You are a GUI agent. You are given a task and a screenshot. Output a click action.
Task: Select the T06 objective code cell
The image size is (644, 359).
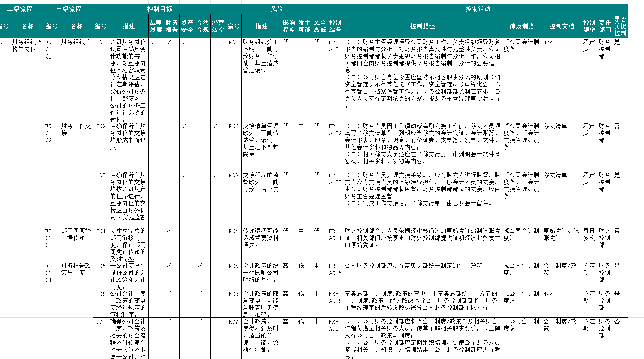tap(101, 303)
